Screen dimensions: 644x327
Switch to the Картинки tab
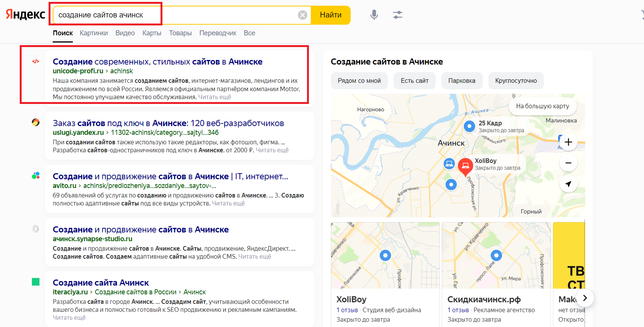pyautogui.click(x=94, y=33)
